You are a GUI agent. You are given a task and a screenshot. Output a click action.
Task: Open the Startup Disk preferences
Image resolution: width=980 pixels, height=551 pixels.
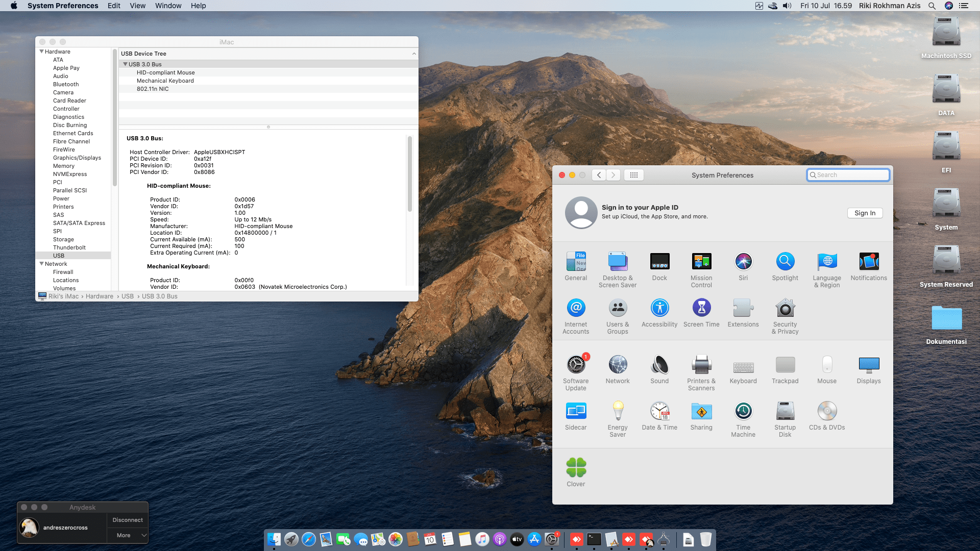(785, 412)
